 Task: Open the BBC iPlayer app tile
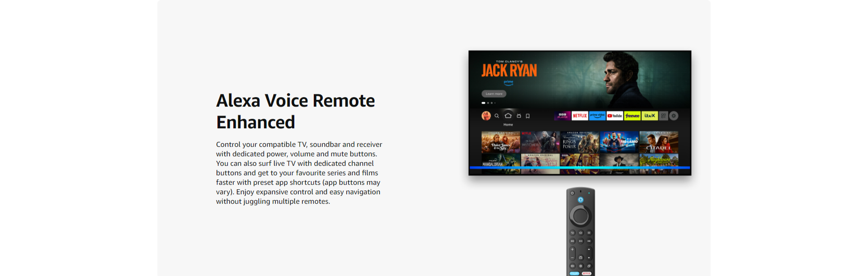(562, 116)
